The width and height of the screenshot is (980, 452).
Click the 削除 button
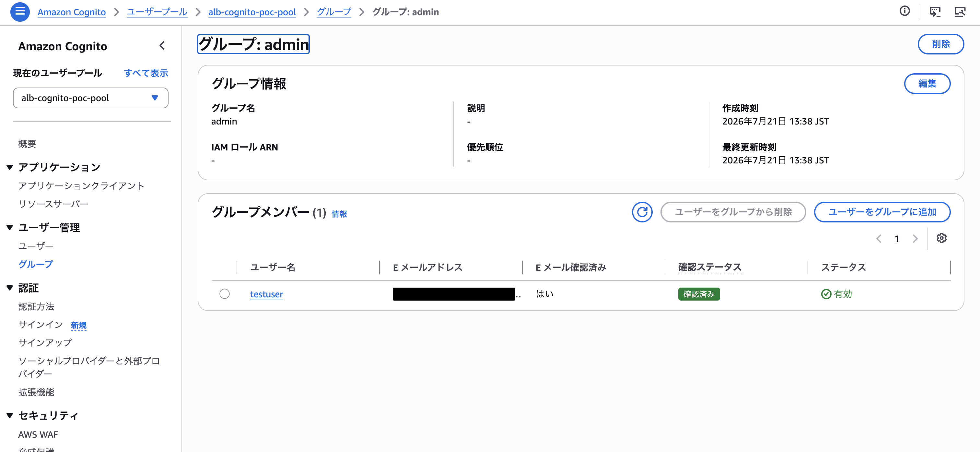(x=940, y=44)
